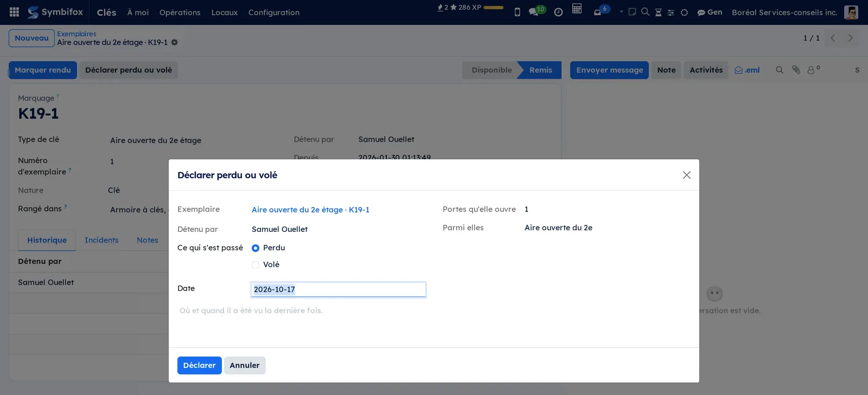Image resolution: width=868 pixels, height=395 pixels.
Task: Go to previous record arrow
Action: pos(833,38)
